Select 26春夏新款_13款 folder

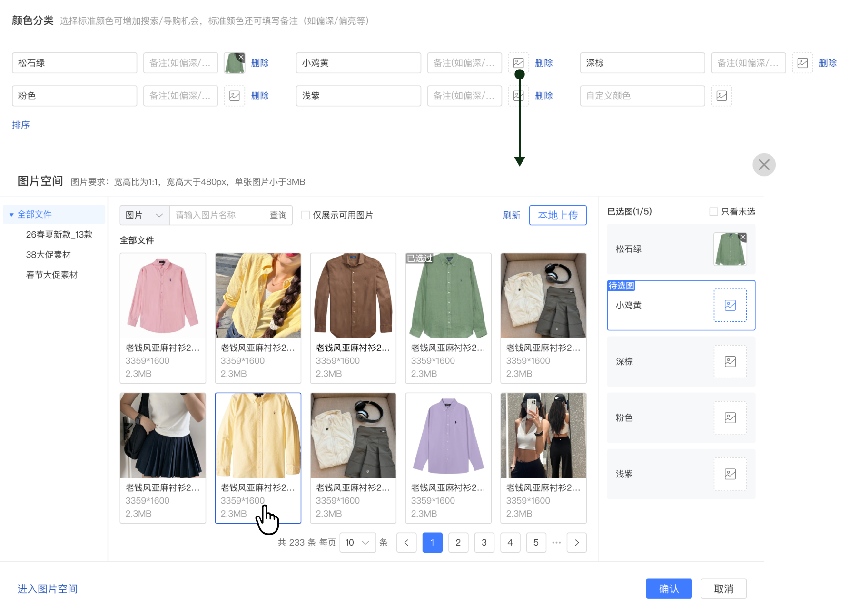coord(59,235)
